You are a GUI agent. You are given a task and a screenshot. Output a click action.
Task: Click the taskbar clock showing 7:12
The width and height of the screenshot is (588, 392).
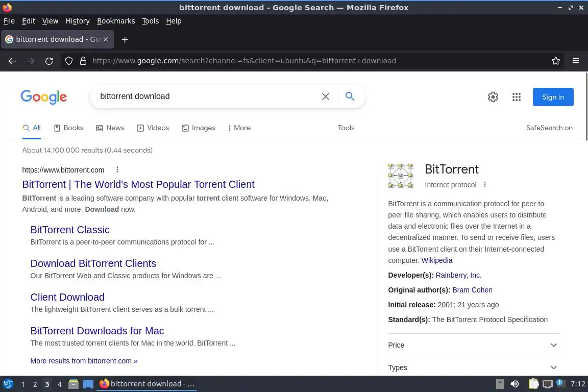click(578, 384)
